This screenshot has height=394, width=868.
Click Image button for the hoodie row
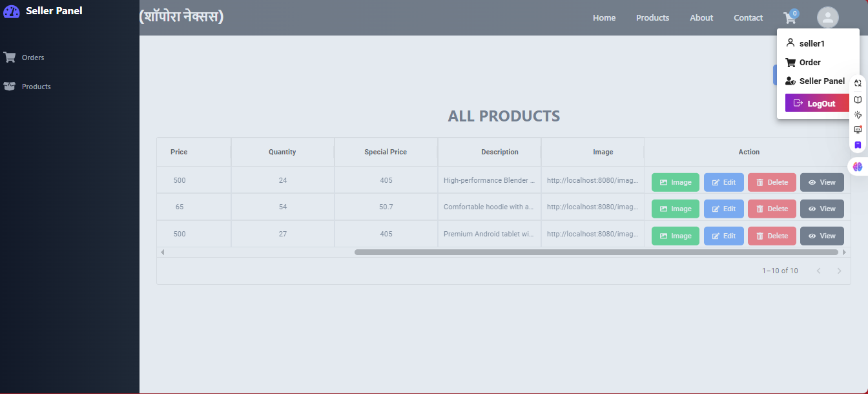[676, 209]
